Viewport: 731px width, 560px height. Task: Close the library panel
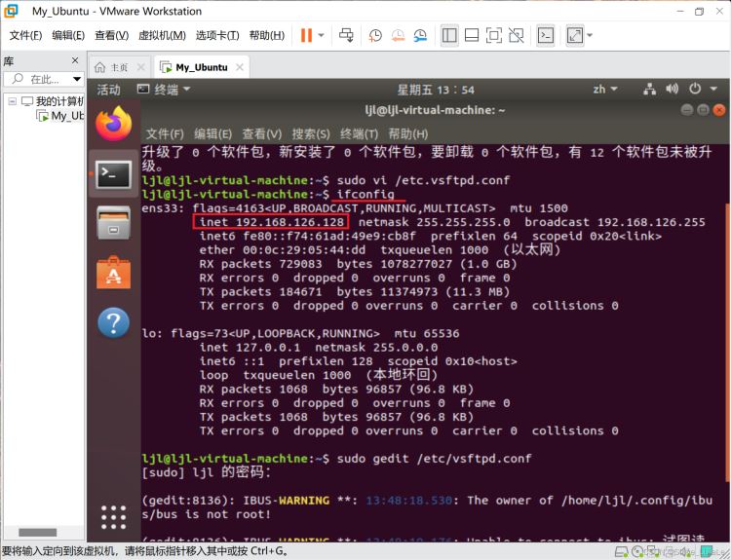tap(75, 60)
